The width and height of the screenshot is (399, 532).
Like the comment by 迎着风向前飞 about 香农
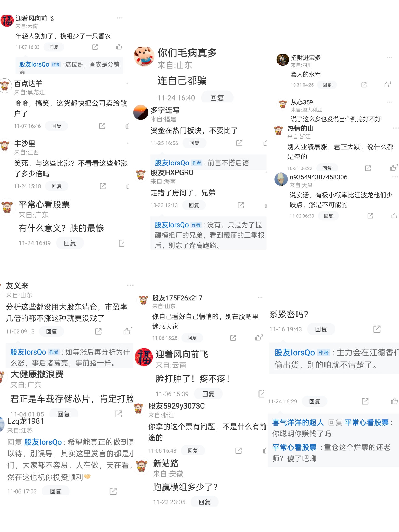click(119, 47)
